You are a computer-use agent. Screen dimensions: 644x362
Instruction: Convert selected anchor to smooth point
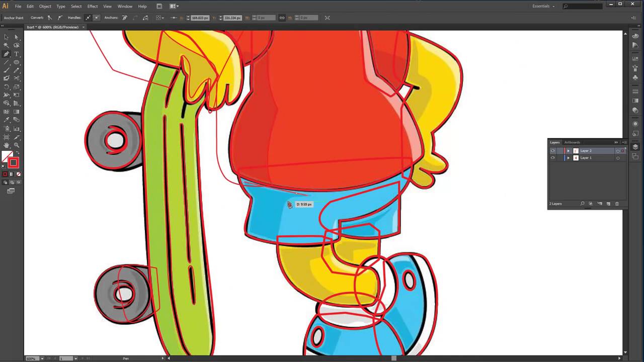pos(60,18)
